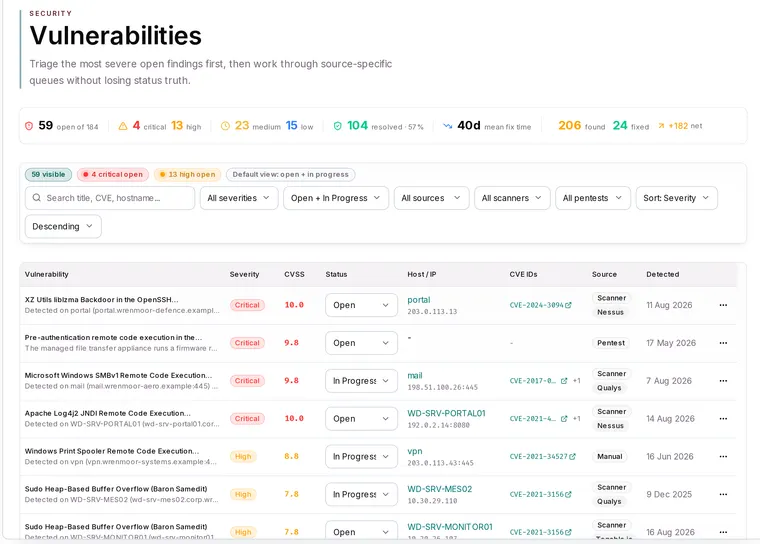Viewport: 760px width, 544px height.
Task: Open the All sources dropdown
Action: [x=431, y=198]
